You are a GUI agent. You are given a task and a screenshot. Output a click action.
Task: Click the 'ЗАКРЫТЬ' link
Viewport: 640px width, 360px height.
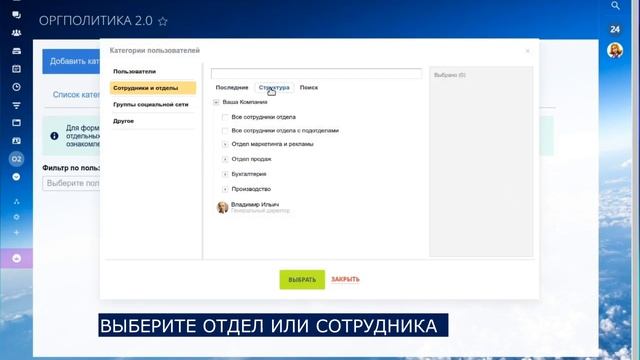click(345, 280)
